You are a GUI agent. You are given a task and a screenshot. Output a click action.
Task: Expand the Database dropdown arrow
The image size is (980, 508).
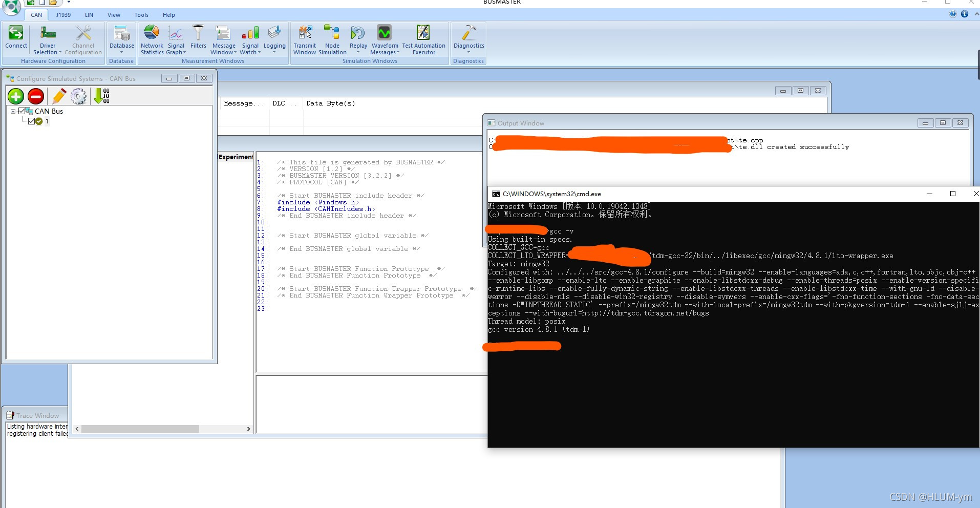[x=121, y=52]
